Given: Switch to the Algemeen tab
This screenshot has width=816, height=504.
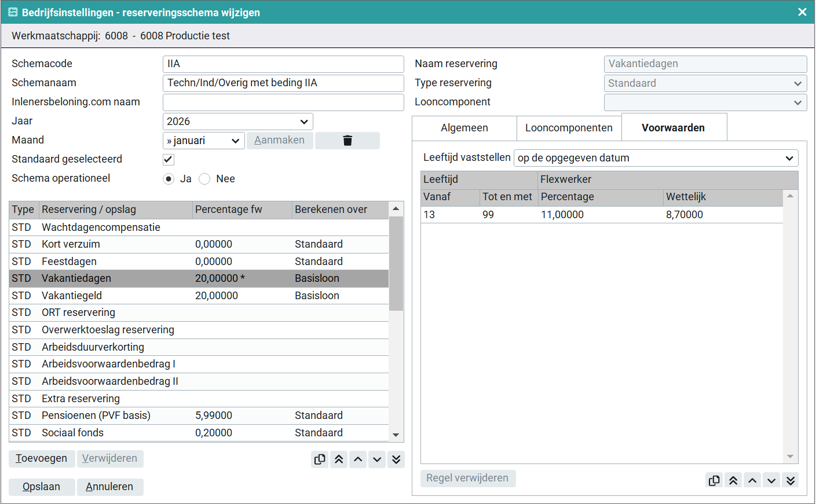Looking at the screenshot, I should point(464,128).
